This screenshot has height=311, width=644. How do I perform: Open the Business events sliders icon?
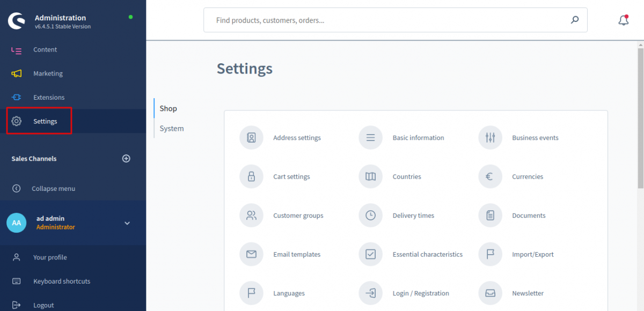click(x=490, y=138)
